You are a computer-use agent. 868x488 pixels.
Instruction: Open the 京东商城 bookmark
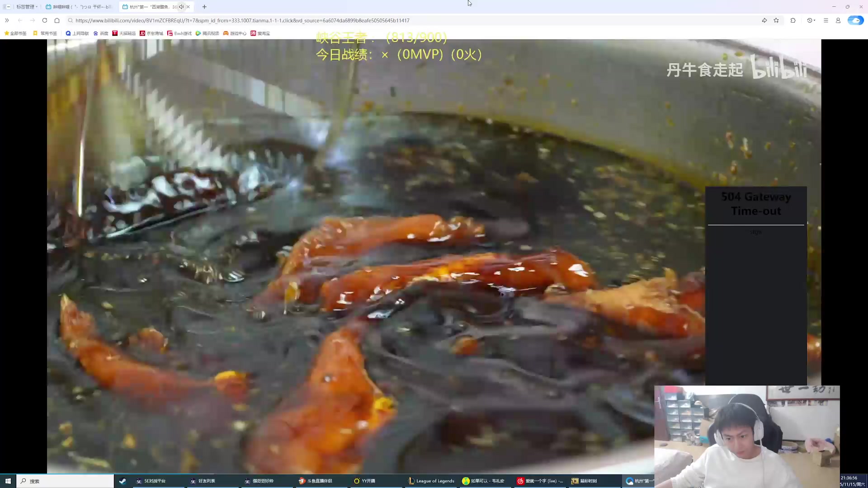pyautogui.click(x=151, y=33)
